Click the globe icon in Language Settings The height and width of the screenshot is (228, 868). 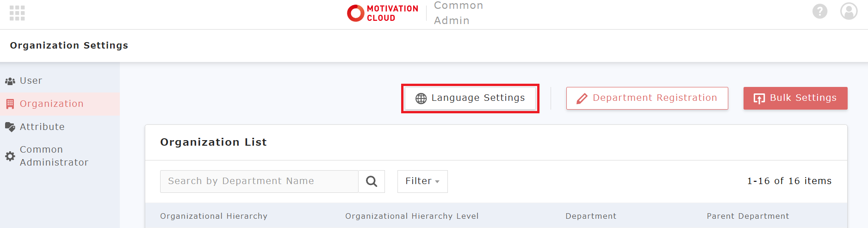pyautogui.click(x=421, y=99)
